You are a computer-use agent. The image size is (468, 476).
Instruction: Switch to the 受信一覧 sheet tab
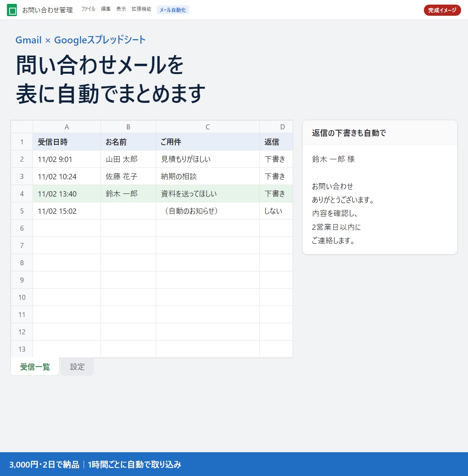click(x=35, y=367)
